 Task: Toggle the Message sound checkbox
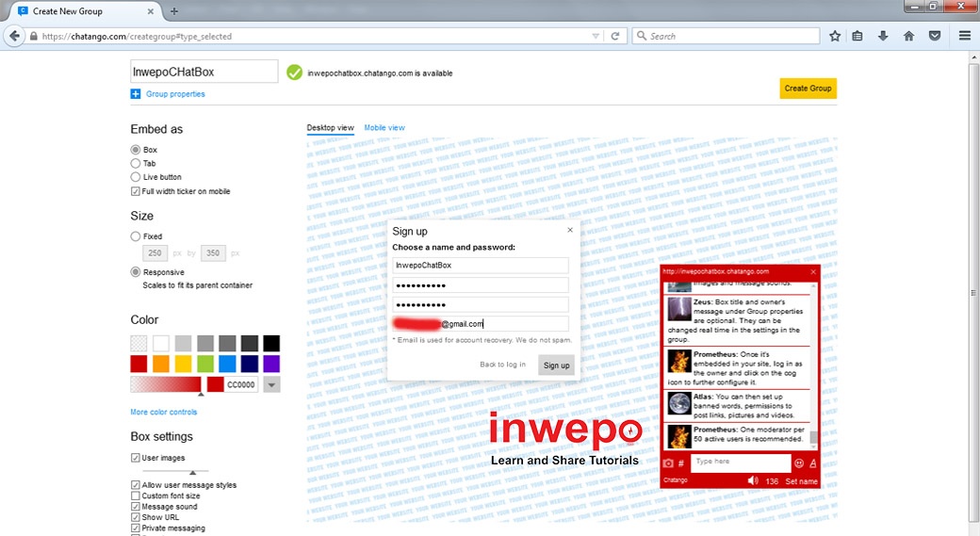pyautogui.click(x=135, y=507)
